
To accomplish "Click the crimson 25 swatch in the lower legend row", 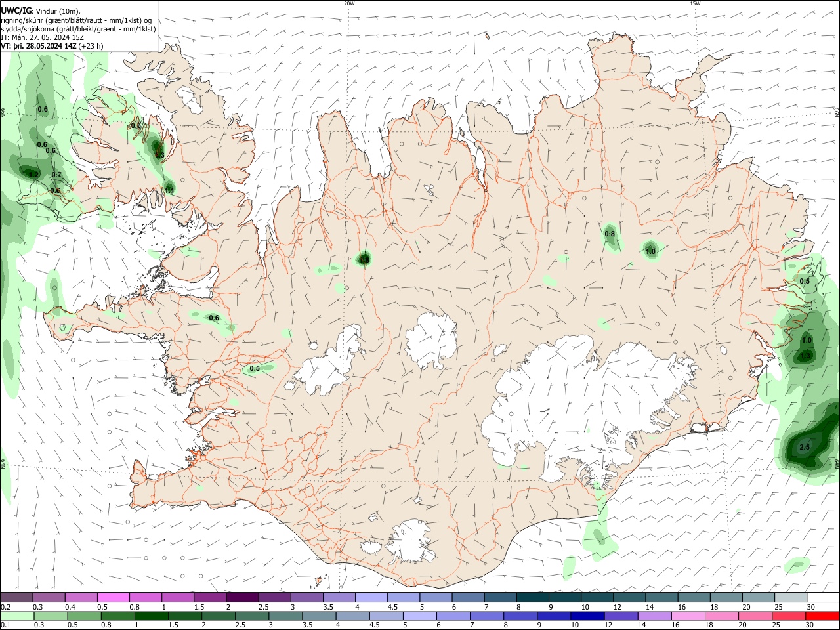I will pyautogui.click(x=789, y=616).
